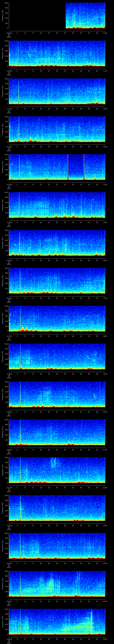Click the spectrogram panel starting at 3:11:00
Viewport: 114px width, 644px height.
click(57, 91)
